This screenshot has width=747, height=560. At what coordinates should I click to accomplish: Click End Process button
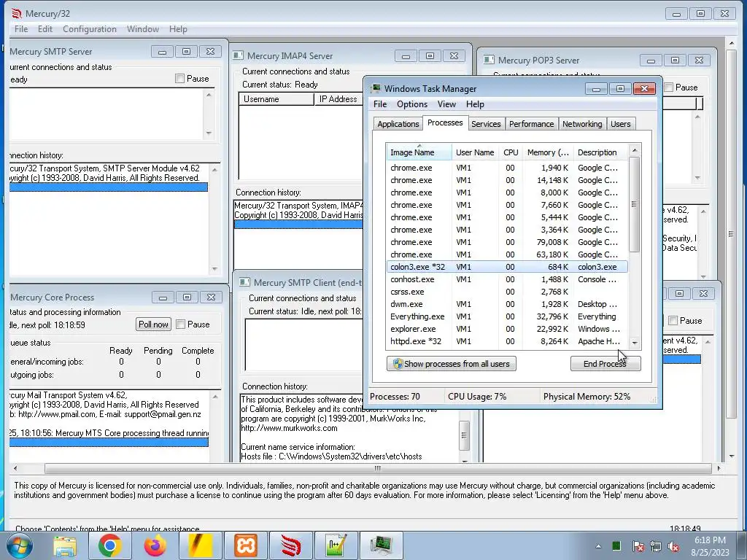[x=605, y=364]
